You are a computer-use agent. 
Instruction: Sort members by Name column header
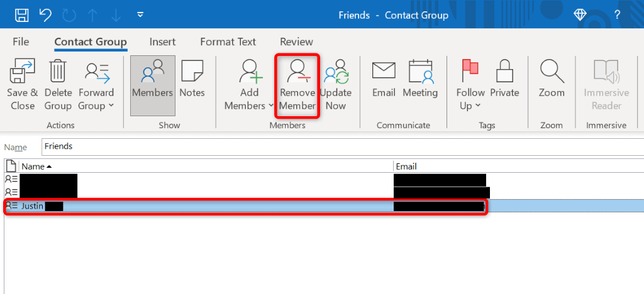pyautogui.click(x=36, y=166)
